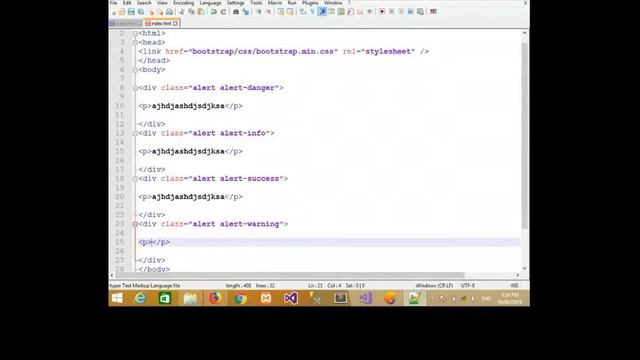The image size is (640, 360).
Task: Click the line number 25 in the margin
Action: click(120, 242)
